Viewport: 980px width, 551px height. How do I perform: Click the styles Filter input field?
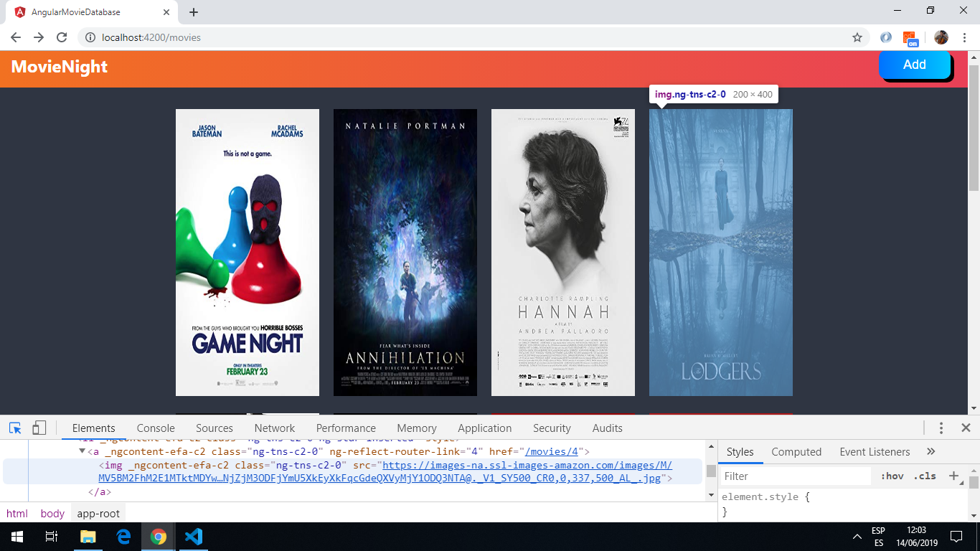(x=796, y=476)
